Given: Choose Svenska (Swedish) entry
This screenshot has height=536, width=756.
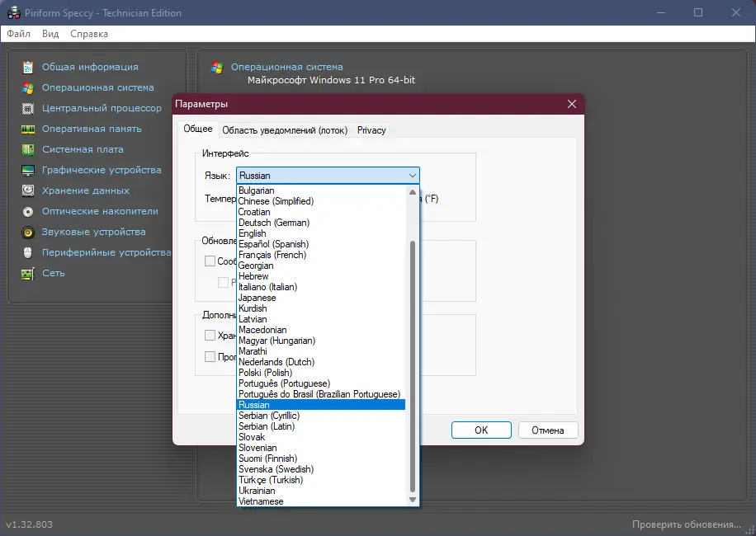Looking at the screenshot, I should (x=322, y=469).
